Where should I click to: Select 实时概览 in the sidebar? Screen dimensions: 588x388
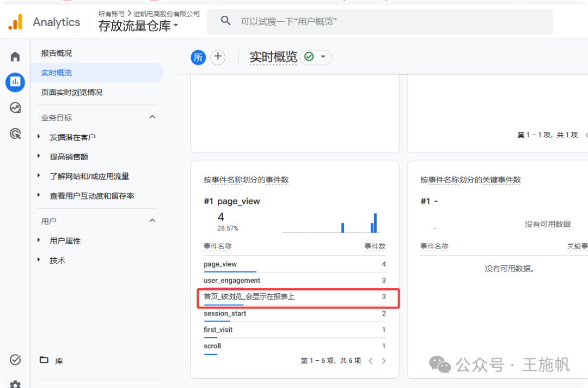point(97,73)
